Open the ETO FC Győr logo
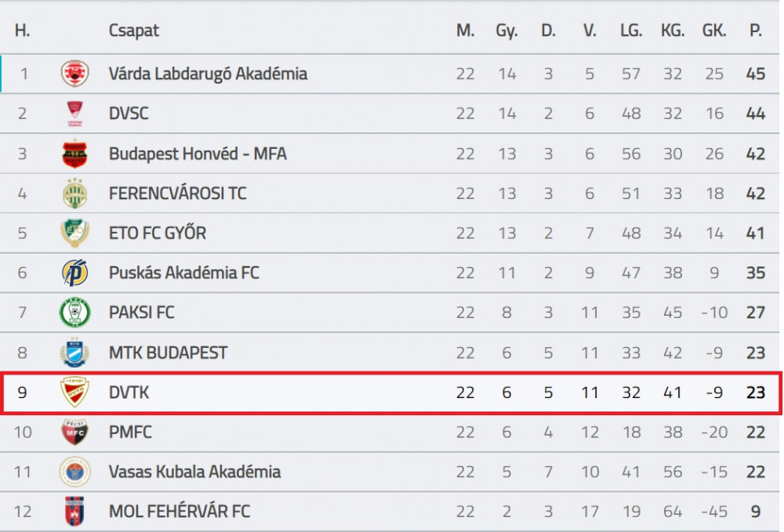This screenshot has height=532, width=784. pos(75,233)
